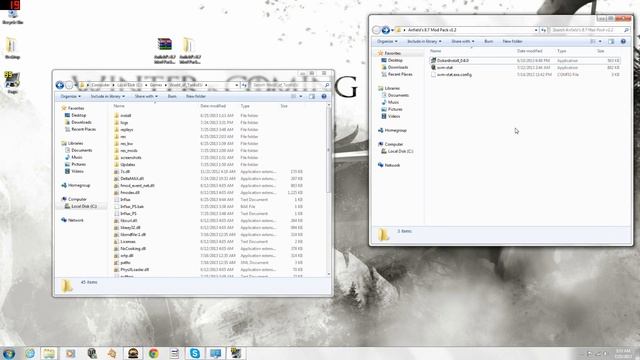Image resolution: width=640 pixels, height=360 pixels.
Task: Open Organize menu in Mod Pack window
Action: tap(387, 41)
